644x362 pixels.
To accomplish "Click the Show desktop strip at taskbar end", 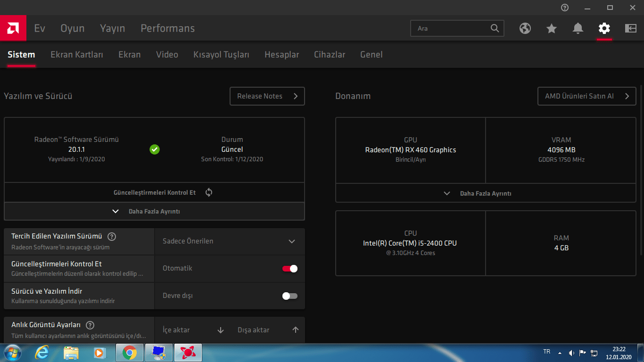I will pyautogui.click(x=641, y=353).
